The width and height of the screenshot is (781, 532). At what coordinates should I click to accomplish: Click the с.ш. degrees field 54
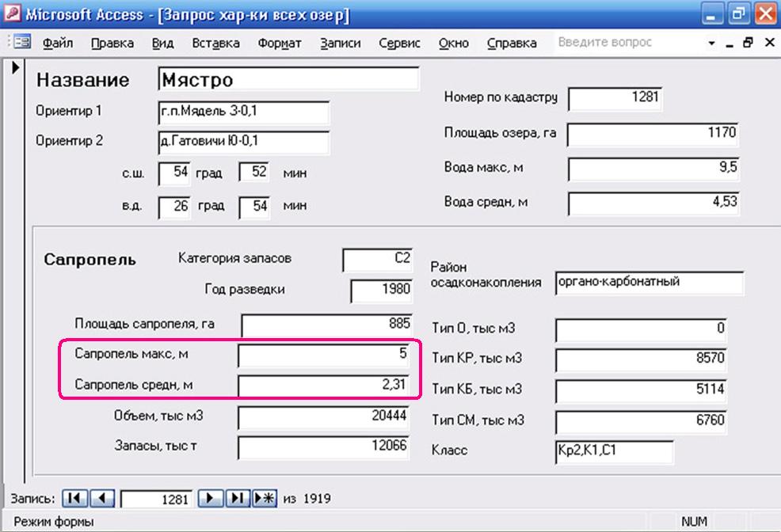[x=173, y=173]
